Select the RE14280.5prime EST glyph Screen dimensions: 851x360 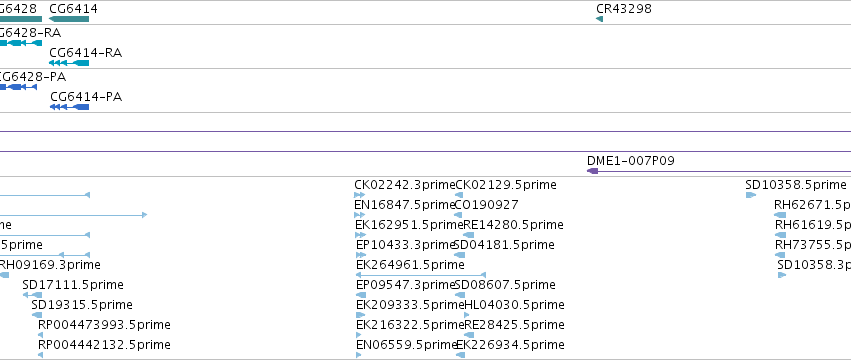[x=468, y=235]
